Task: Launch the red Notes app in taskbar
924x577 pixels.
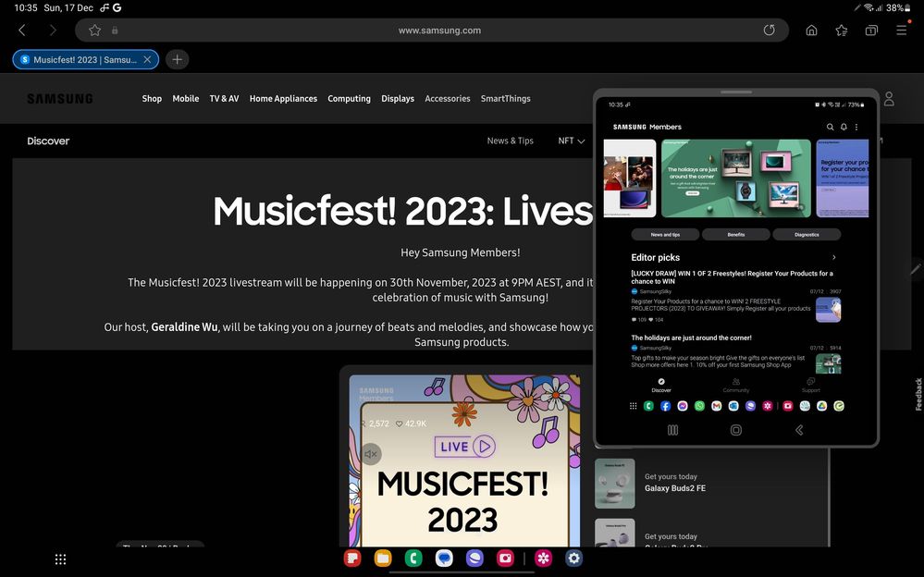Action: [352, 558]
